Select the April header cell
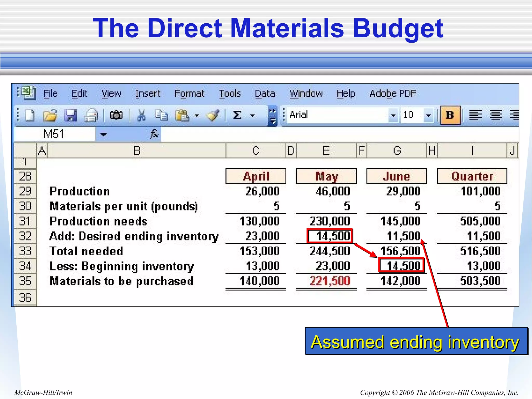Image resolution: width=532 pixels, height=399 pixels. pos(256,176)
